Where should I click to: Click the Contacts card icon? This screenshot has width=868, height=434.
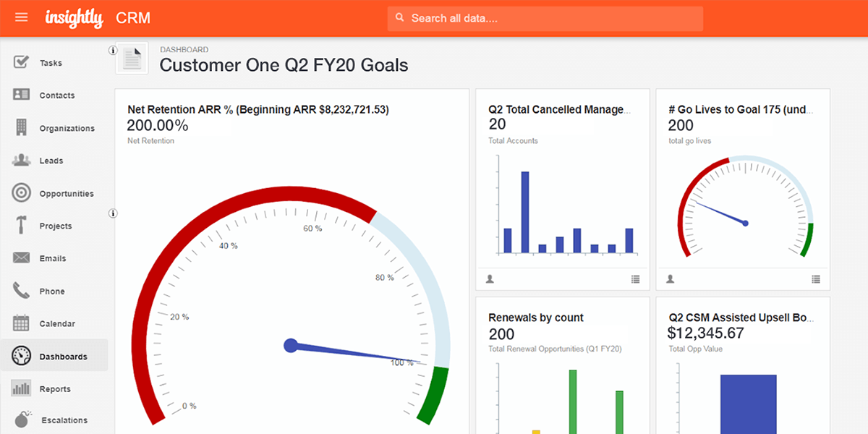[21, 95]
